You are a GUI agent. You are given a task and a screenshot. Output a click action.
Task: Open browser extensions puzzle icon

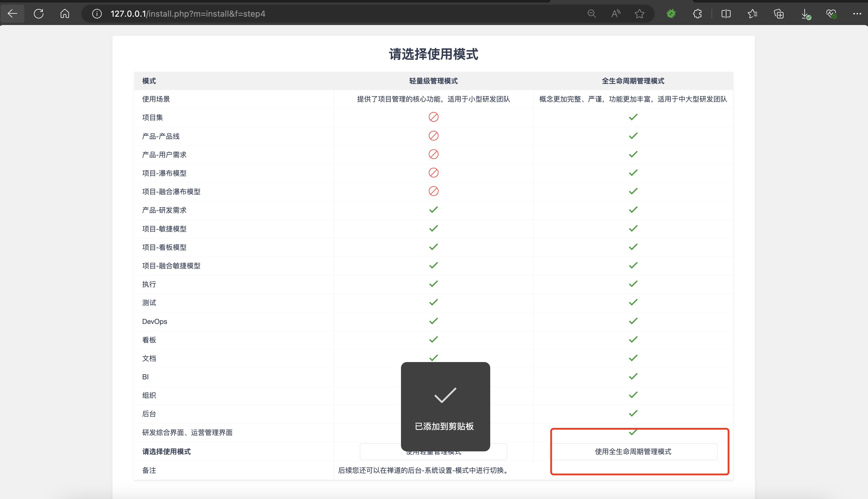click(698, 14)
